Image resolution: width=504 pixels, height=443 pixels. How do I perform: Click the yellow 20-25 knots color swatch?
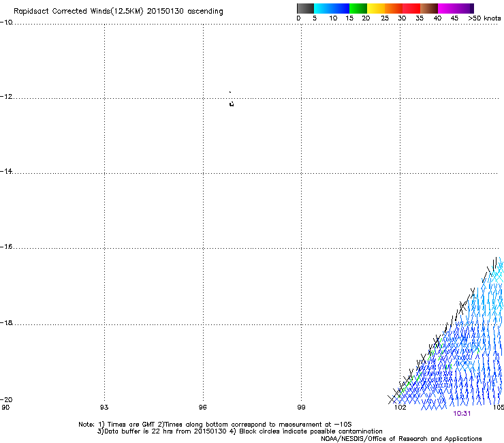tap(376, 8)
